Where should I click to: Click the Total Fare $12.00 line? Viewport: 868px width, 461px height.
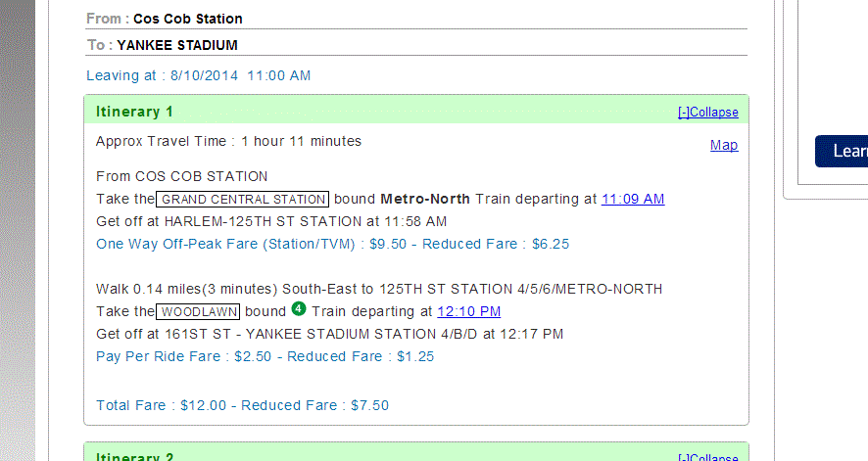click(x=242, y=405)
